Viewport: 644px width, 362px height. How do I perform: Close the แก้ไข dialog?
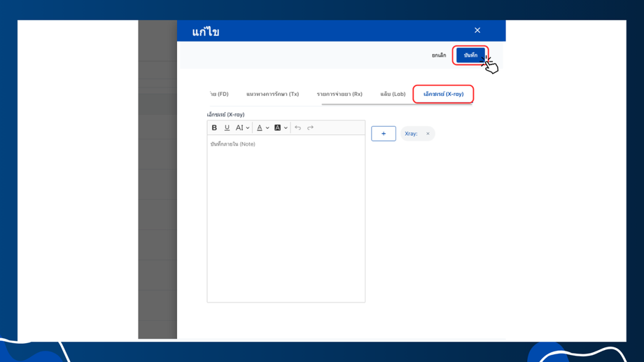click(477, 30)
